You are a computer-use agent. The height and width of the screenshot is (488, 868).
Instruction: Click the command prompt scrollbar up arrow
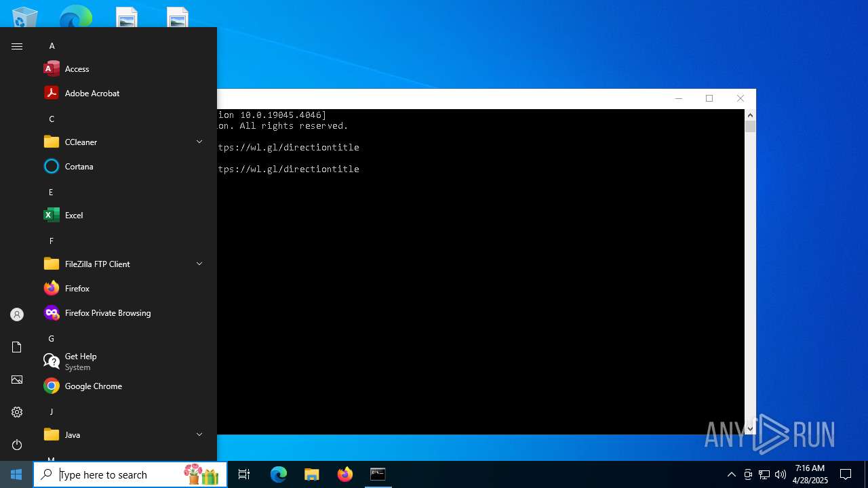750,115
